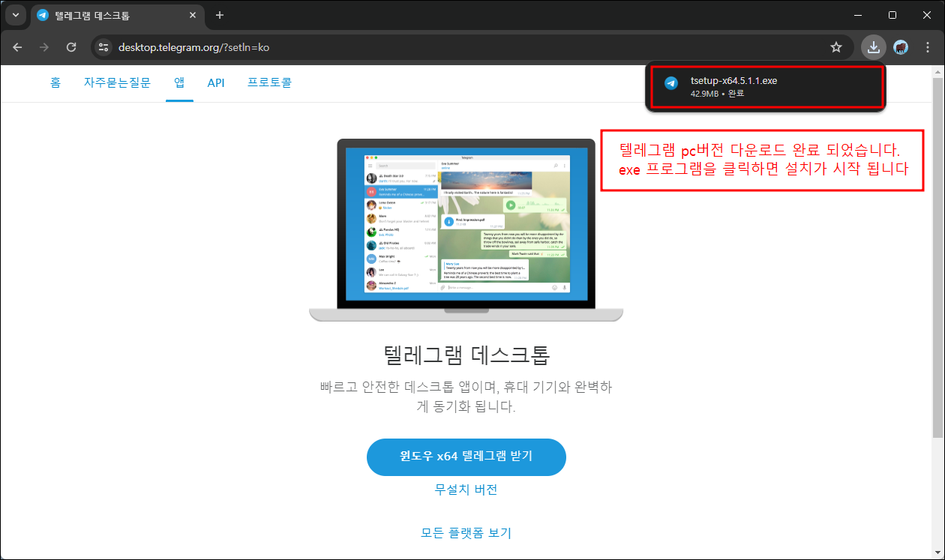This screenshot has height=560, width=945.
Task: Click the 텔레그램 데스크톱 heading text
Action: tap(466, 355)
